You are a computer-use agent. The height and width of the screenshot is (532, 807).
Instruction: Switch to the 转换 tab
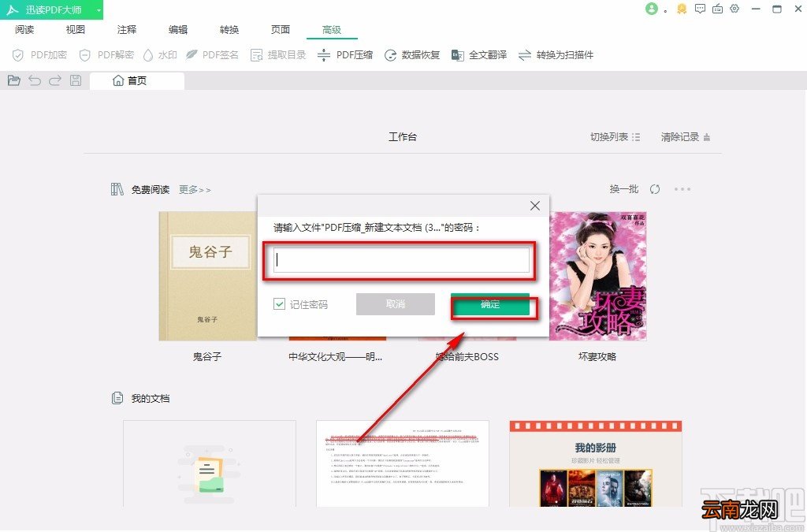[229, 30]
